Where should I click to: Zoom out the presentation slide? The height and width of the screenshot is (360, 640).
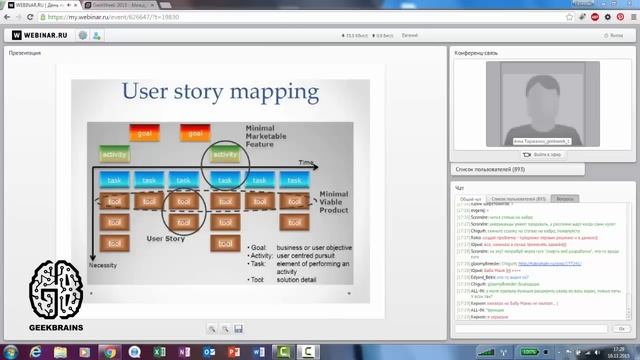click(225, 329)
